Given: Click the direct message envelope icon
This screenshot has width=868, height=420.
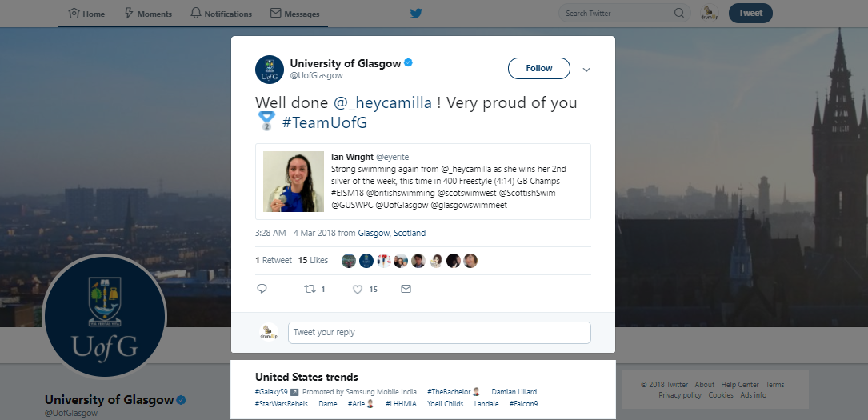Looking at the screenshot, I should [x=406, y=289].
